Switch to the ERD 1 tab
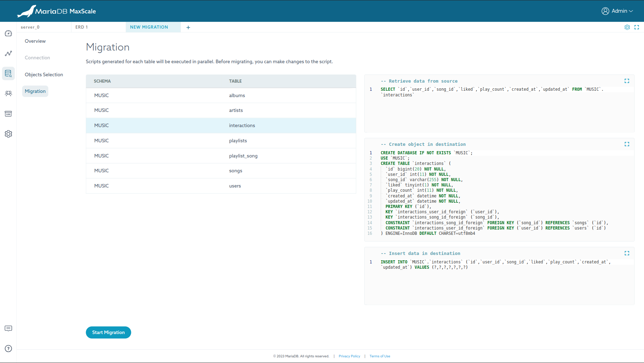 click(82, 27)
